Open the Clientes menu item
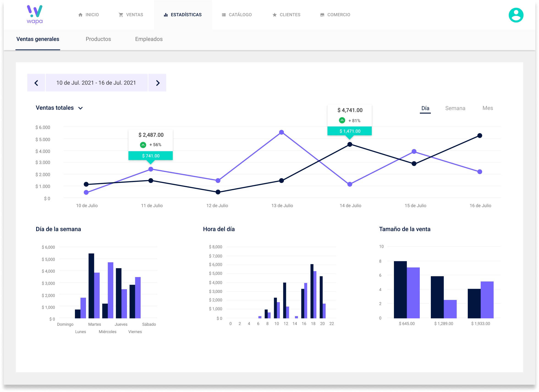This screenshot has width=539, height=392. click(290, 15)
